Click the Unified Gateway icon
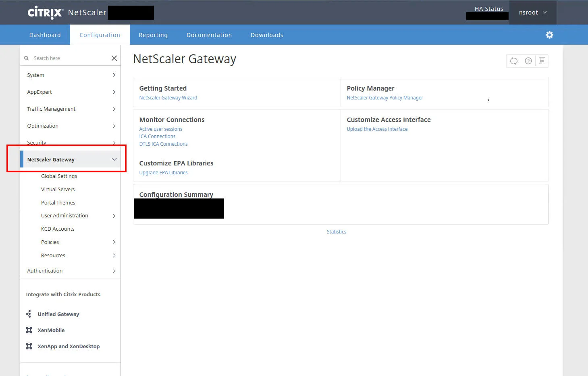588x376 pixels. pos(29,314)
